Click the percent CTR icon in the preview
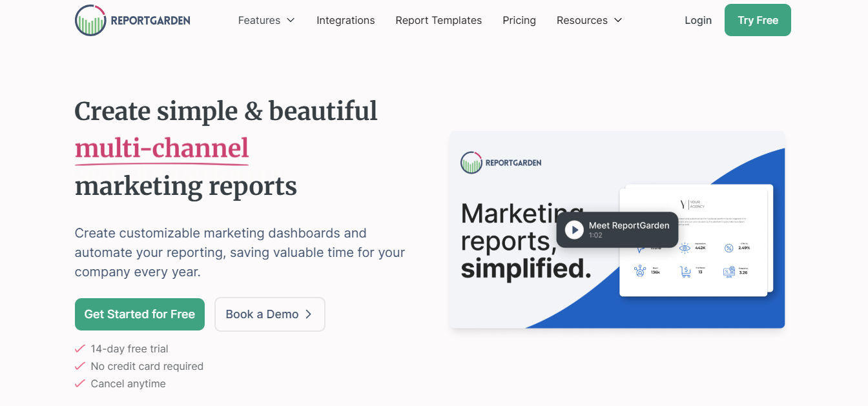The height and width of the screenshot is (406, 868). pos(728,248)
